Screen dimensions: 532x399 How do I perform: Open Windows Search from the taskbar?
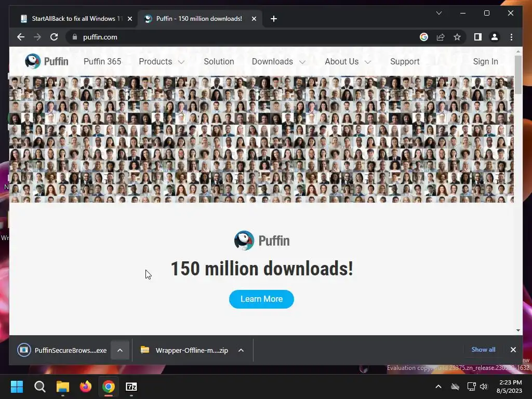[39, 387]
